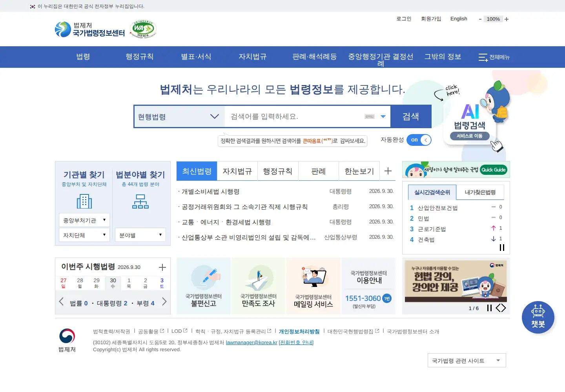
Task: Open 이용안내 card with 1551-3060
Action: coord(369,286)
